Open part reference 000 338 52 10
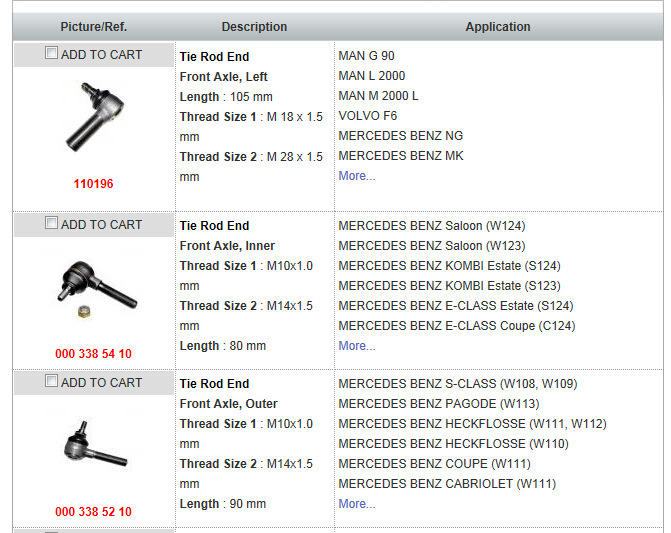Screen dimensions: 671x533 (93, 511)
